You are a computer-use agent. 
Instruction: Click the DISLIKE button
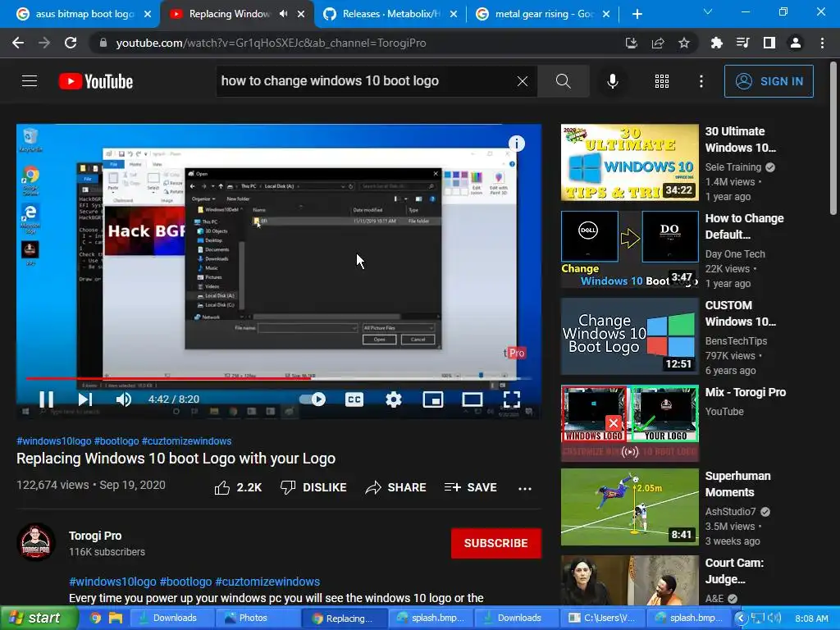[x=313, y=487]
